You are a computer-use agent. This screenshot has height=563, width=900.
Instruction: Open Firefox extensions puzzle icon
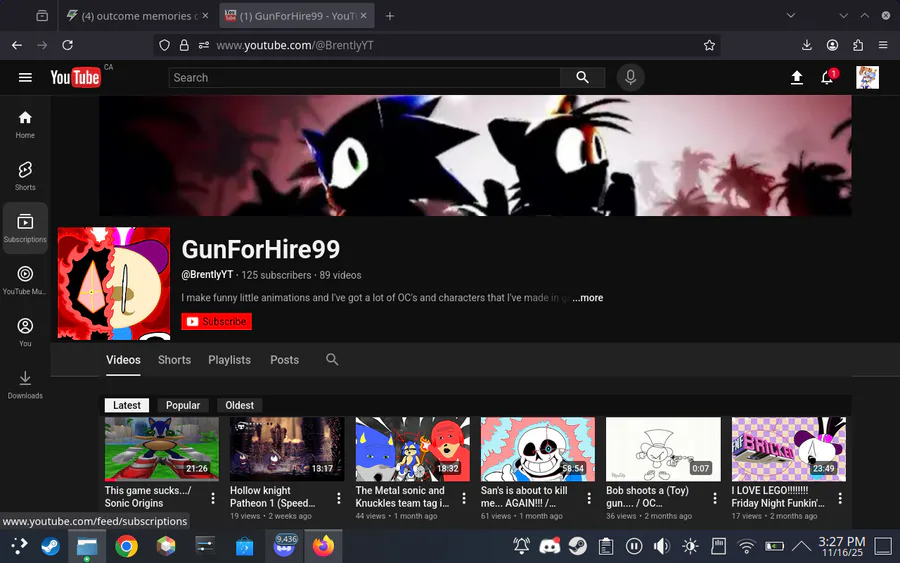(x=858, y=45)
